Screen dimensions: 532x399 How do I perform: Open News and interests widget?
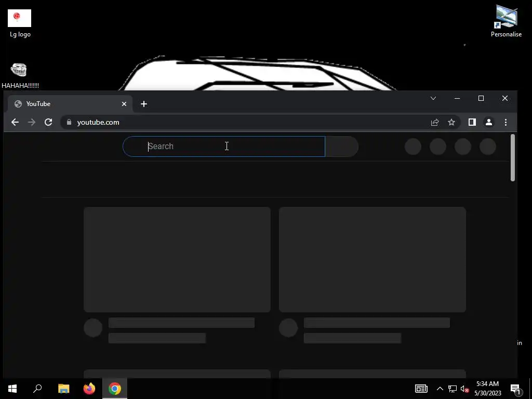click(421, 389)
